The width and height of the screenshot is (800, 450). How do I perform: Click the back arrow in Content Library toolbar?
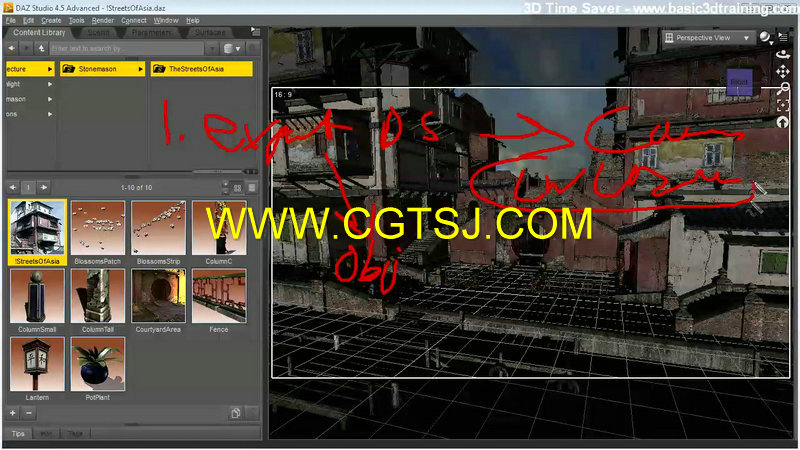[12, 48]
